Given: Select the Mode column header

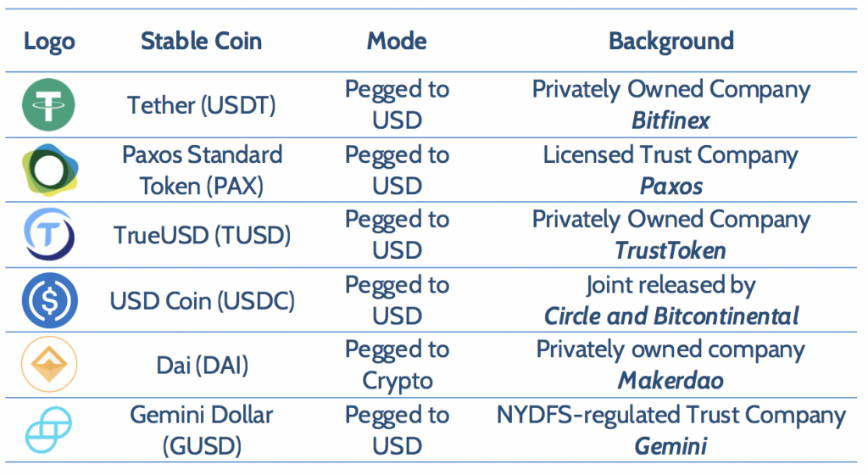Looking at the screenshot, I should point(397,41).
